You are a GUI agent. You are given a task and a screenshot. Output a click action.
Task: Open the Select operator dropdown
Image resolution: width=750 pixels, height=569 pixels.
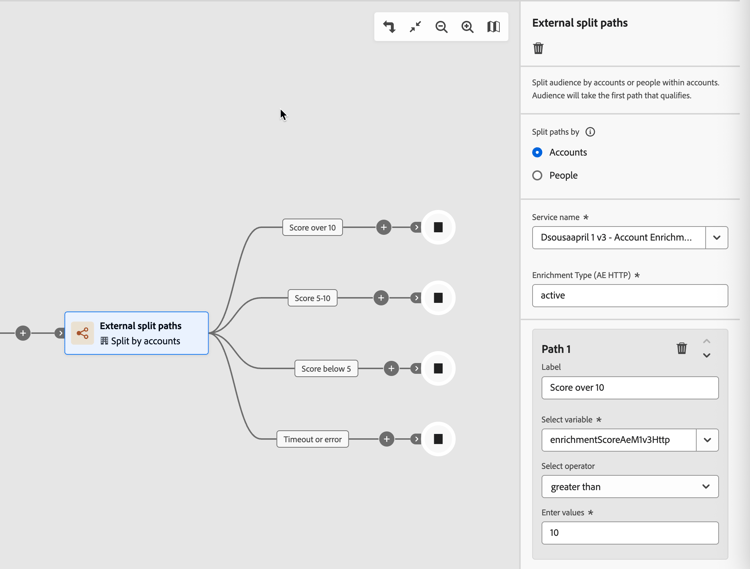[630, 487]
